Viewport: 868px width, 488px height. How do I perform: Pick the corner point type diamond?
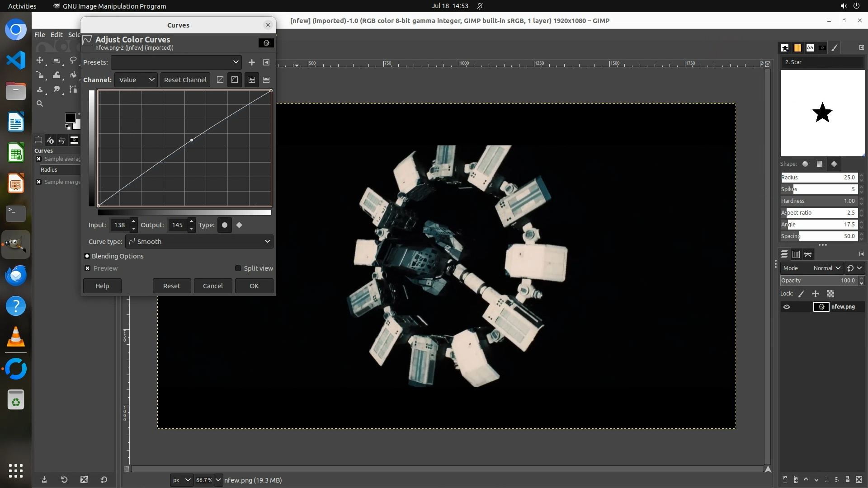click(x=239, y=225)
